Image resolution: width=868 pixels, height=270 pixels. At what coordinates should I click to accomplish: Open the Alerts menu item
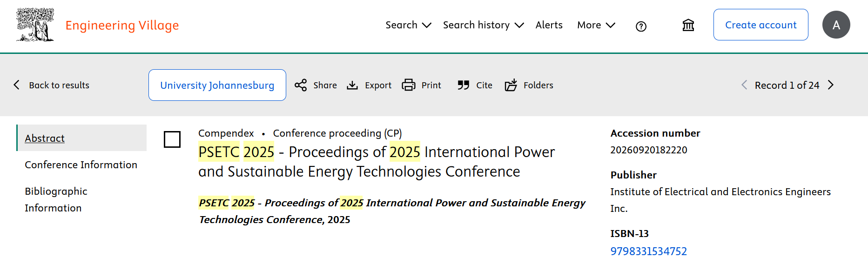549,25
